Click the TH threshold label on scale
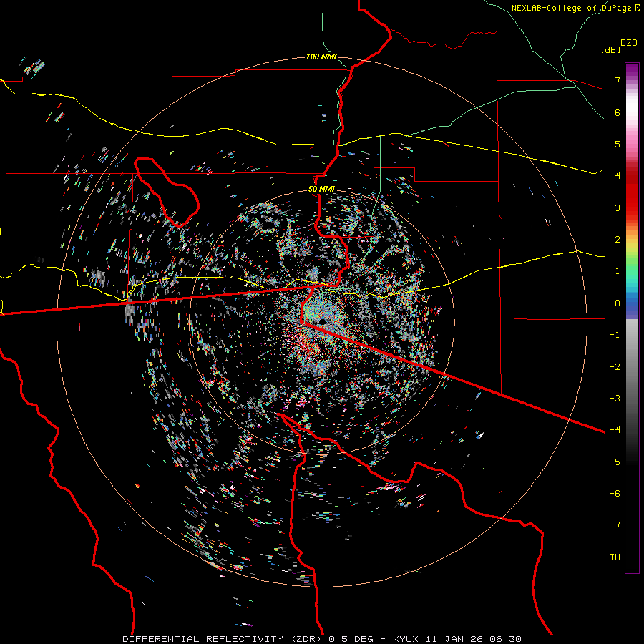The height and width of the screenshot is (644, 644). [x=615, y=557]
